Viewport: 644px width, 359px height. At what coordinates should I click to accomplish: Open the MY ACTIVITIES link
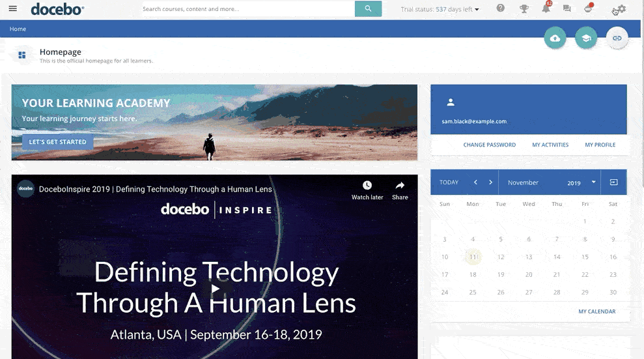point(550,145)
